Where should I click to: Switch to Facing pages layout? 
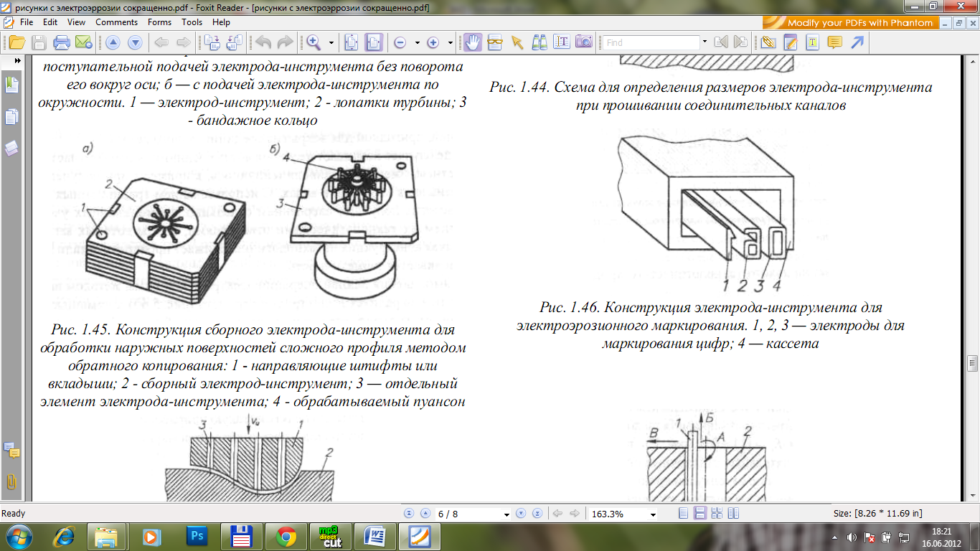[x=732, y=514]
